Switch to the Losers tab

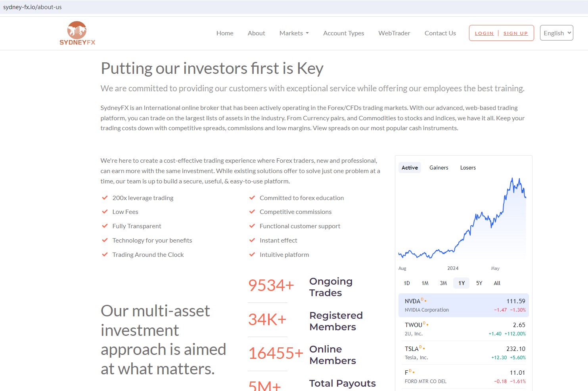point(468,168)
